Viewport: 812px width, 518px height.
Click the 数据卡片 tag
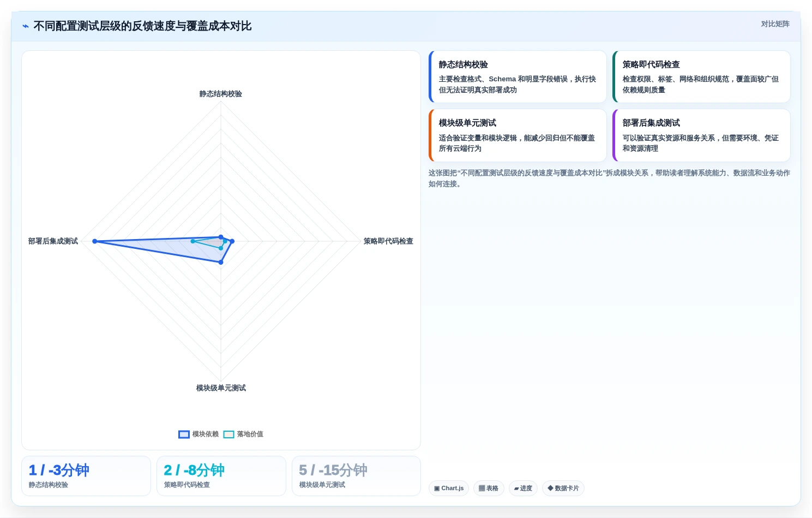coord(563,489)
